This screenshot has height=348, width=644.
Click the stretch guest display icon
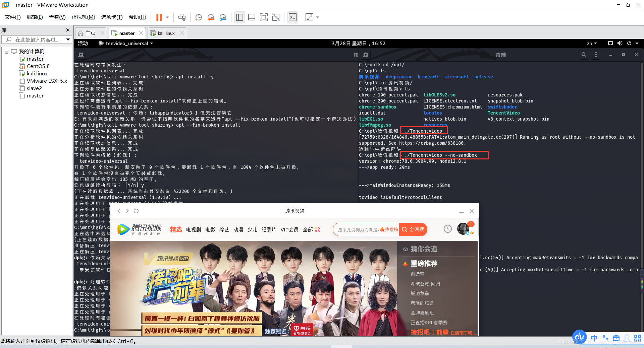309,17
